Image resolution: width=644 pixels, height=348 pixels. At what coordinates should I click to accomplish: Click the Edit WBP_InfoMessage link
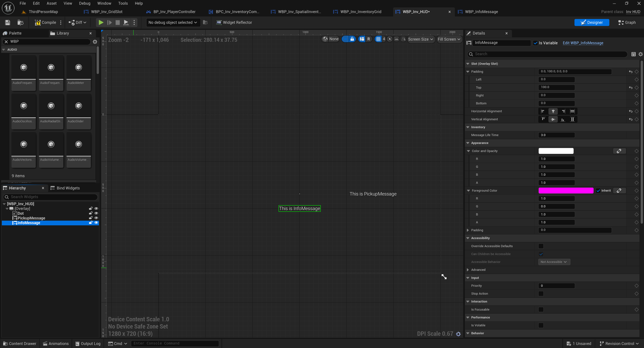coord(583,43)
